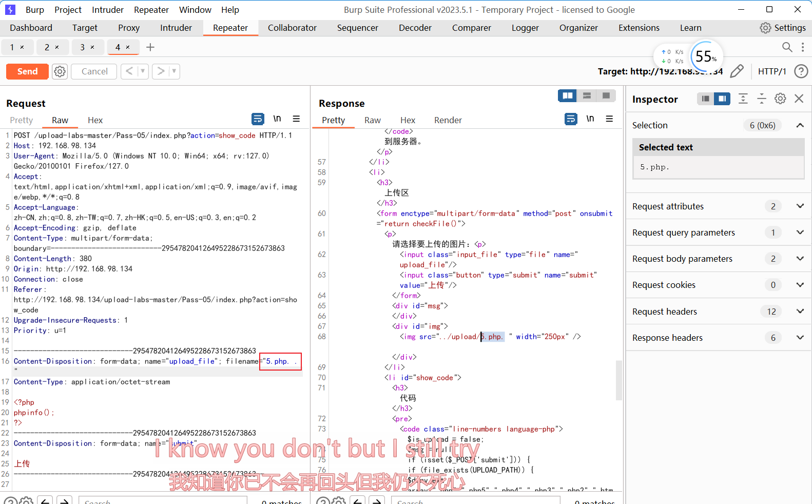Open the back history dropdown arrow
This screenshot has width=812, height=504.
[x=143, y=71]
